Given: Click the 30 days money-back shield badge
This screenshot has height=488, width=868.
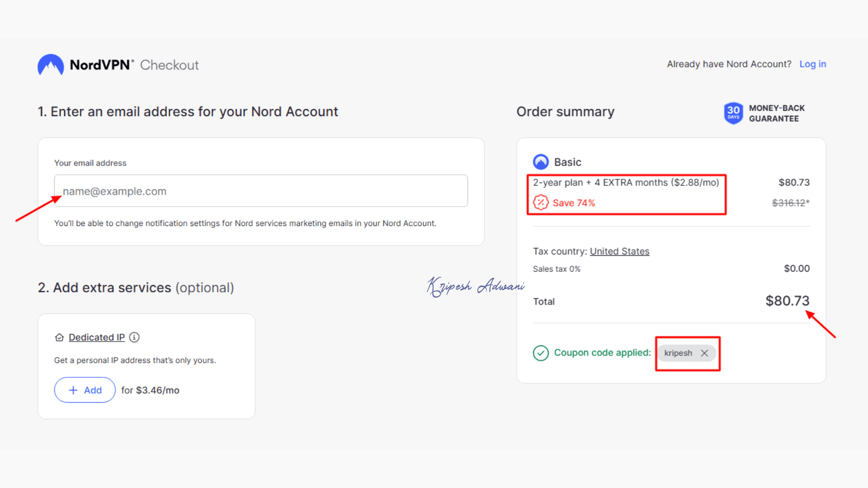Looking at the screenshot, I should pos(733,113).
